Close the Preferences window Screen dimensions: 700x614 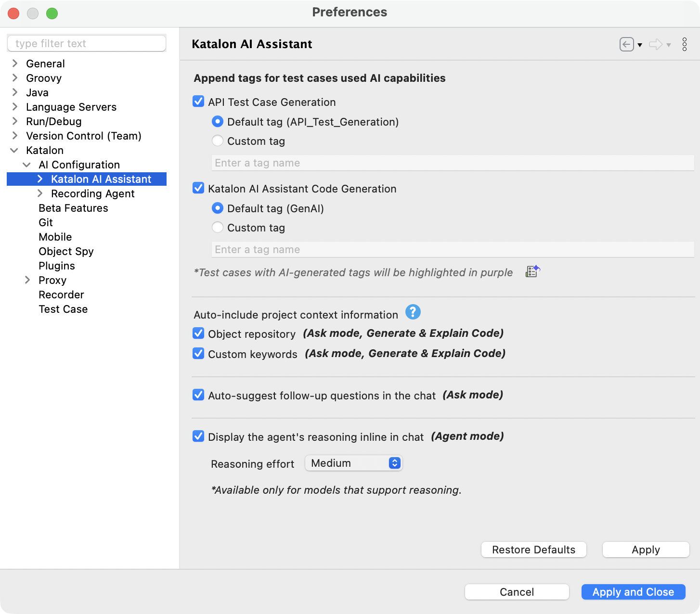point(13,13)
